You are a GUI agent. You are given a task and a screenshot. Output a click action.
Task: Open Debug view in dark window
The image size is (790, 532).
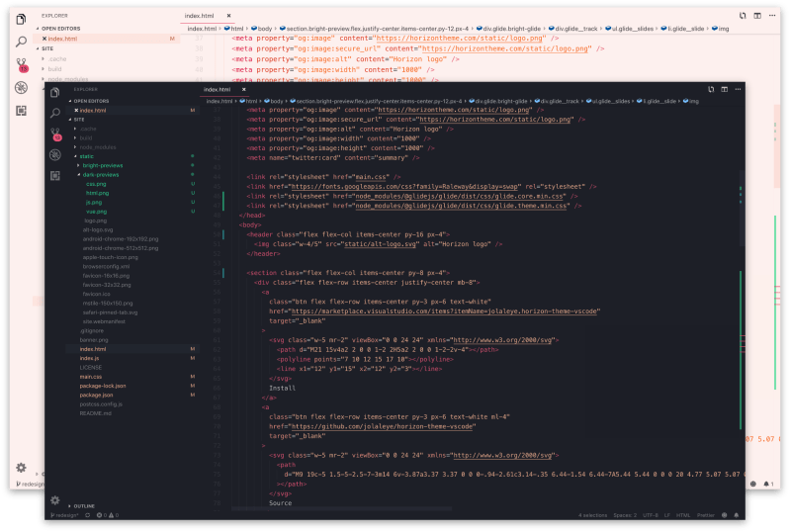click(x=55, y=154)
